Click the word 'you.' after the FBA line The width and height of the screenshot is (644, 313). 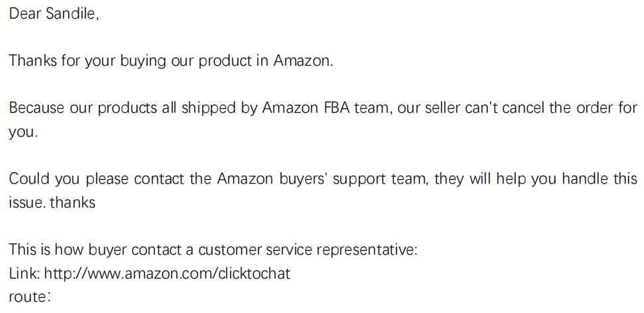click(23, 132)
